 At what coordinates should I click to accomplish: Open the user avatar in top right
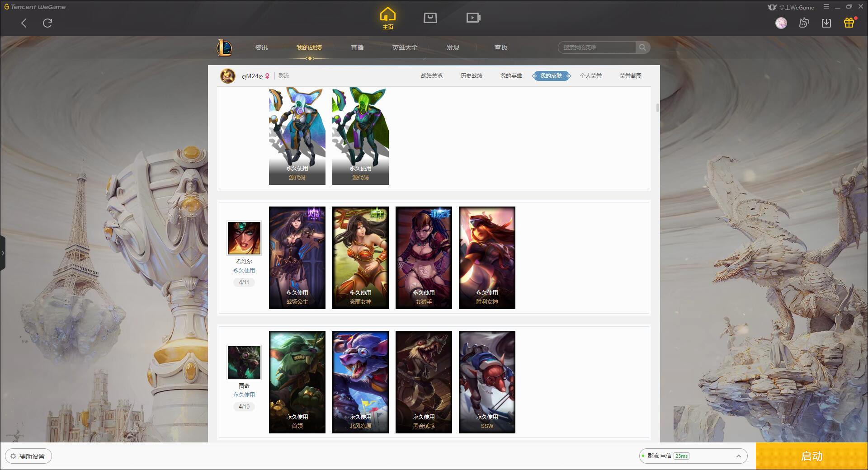[x=781, y=23]
